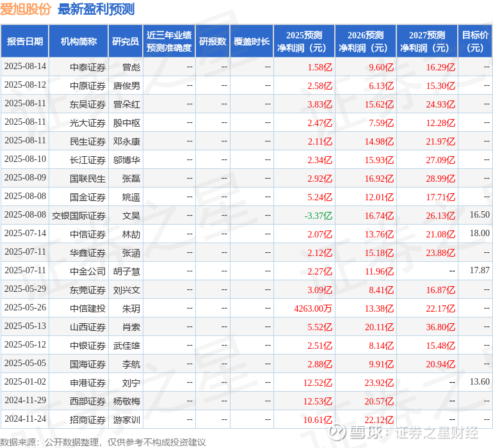The width and height of the screenshot is (493, 448).
Task: Select date cell 2025-08-14
Action: point(25,67)
